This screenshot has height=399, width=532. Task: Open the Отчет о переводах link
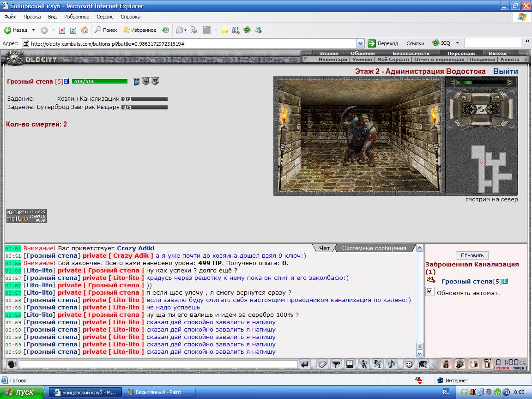click(439, 60)
